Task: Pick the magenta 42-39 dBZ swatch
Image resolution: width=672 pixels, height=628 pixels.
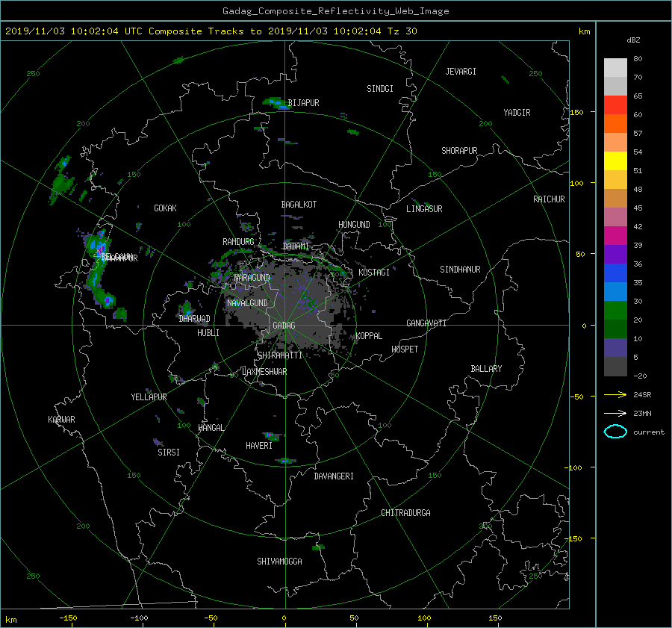Action: (615, 235)
